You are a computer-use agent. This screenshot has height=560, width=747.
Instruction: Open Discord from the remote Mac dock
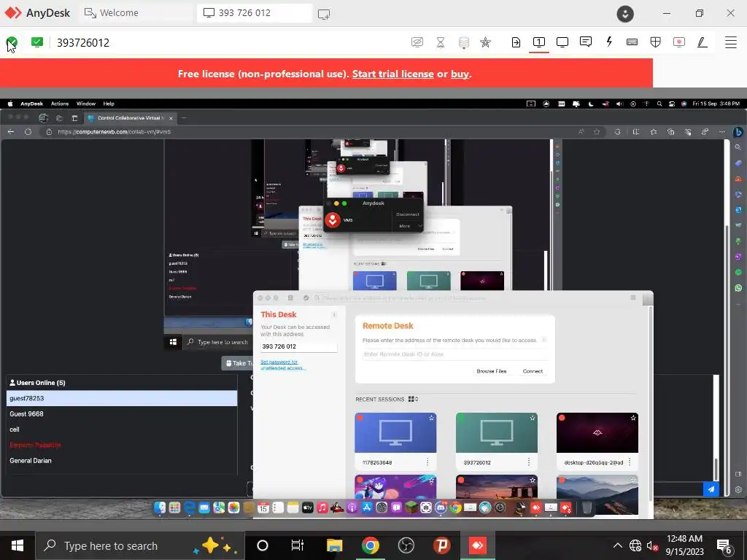(x=441, y=507)
